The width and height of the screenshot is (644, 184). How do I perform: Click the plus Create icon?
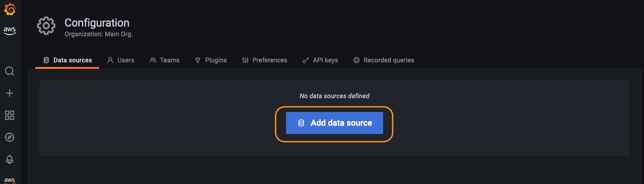coord(10,93)
